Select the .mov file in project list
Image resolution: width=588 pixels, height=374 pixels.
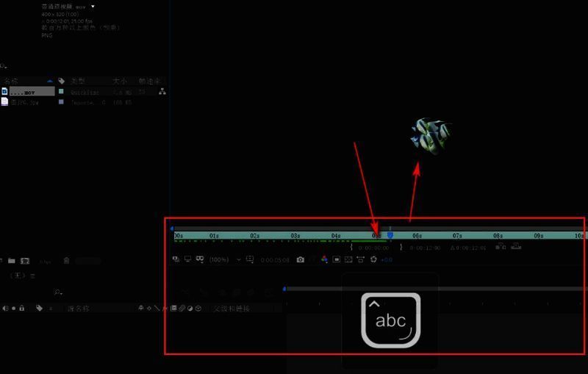(28, 92)
